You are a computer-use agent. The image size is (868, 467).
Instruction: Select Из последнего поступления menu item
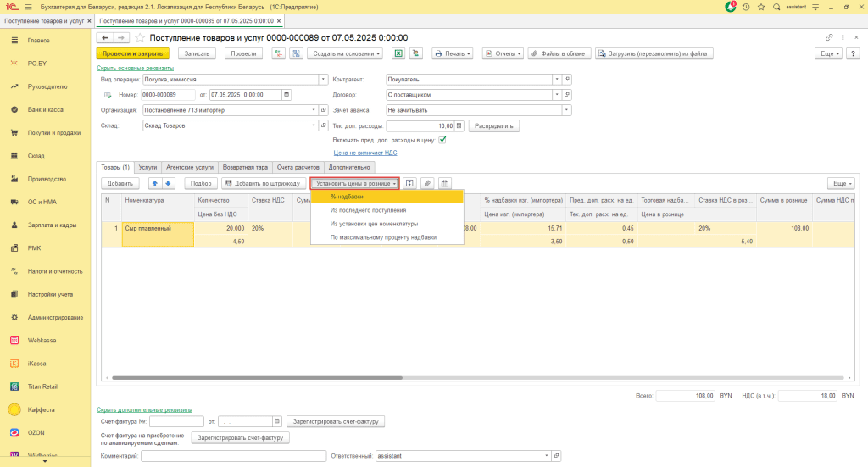coord(387,210)
